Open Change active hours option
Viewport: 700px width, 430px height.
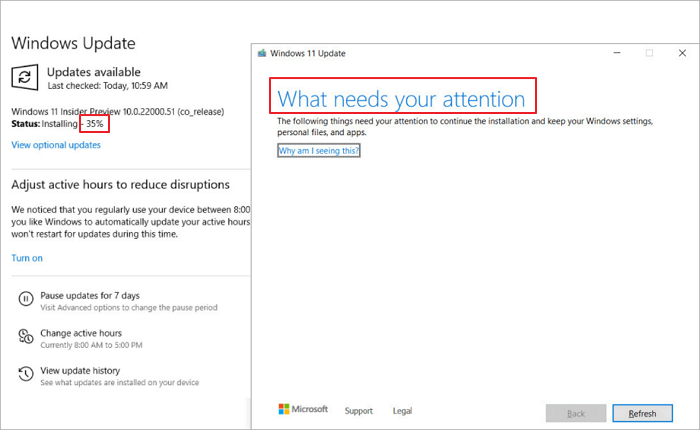[x=81, y=333]
